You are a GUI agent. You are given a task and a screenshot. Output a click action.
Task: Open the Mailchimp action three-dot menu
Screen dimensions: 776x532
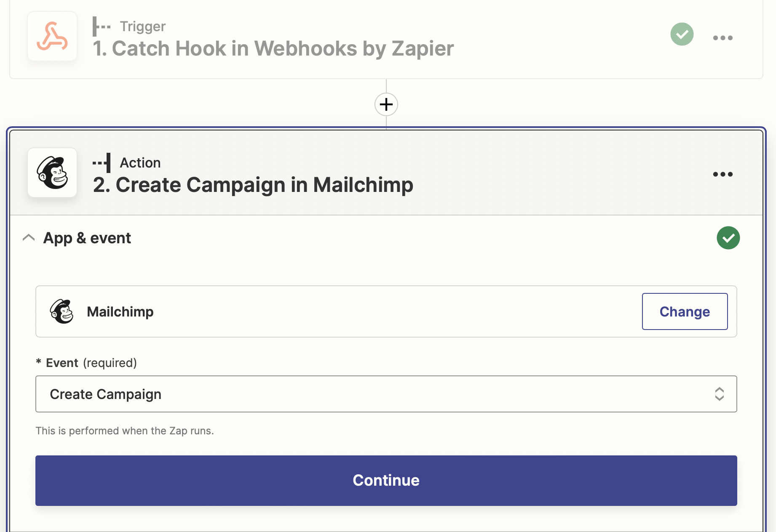[722, 174]
